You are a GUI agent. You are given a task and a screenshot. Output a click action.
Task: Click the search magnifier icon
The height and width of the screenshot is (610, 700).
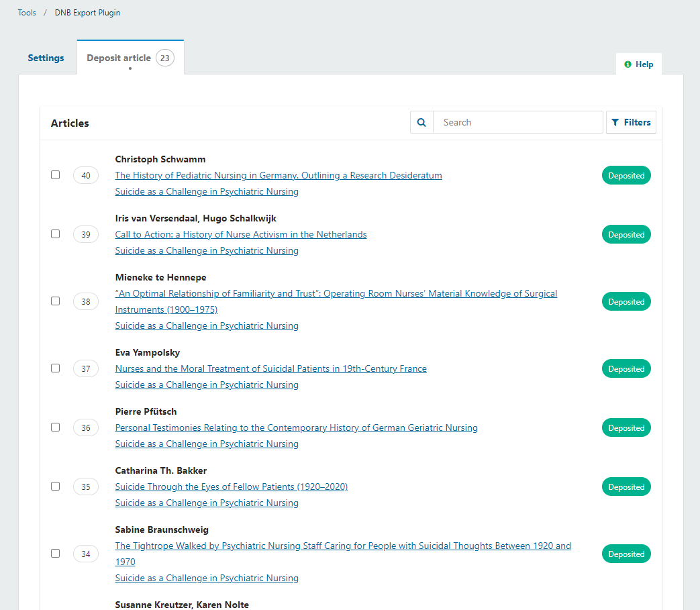point(421,122)
